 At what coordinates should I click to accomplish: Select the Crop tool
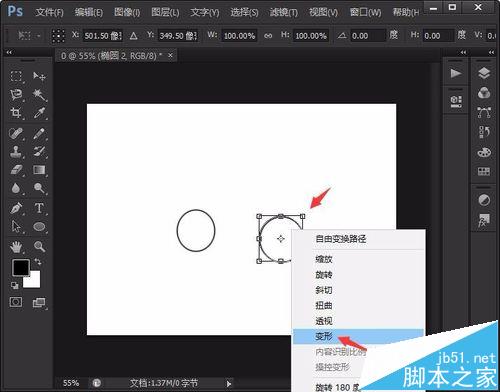point(16,113)
